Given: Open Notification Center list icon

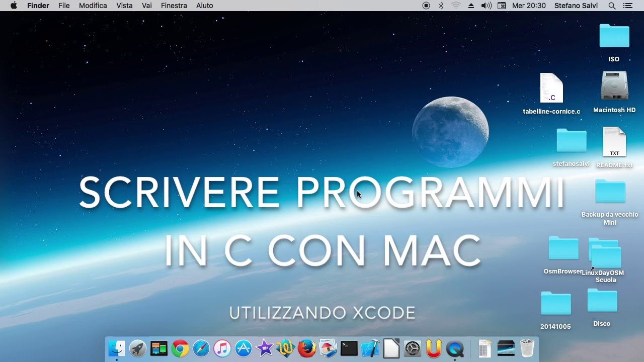Looking at the screenshot, I should (x=627, y=6).
